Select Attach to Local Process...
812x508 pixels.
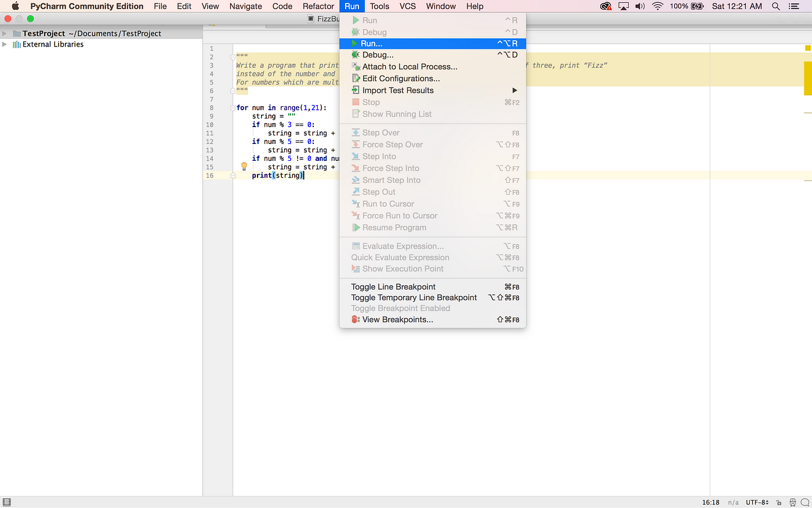(433, 67)
